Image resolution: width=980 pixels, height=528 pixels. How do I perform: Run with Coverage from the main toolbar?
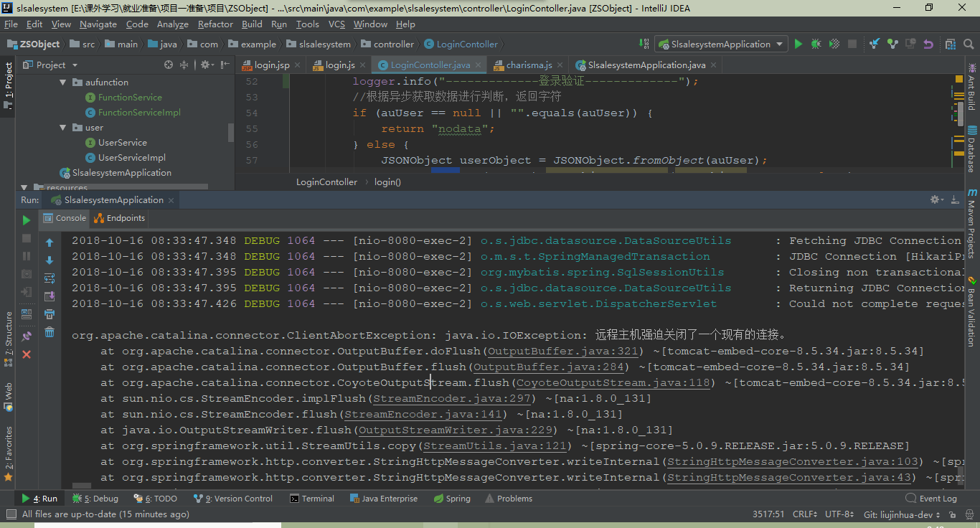[x=834, y=44]
